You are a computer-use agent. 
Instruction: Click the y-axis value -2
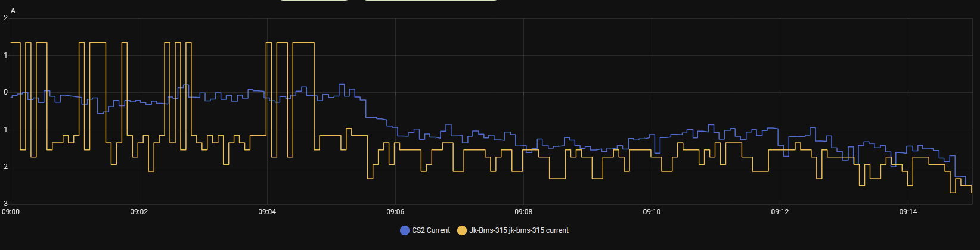5,167
